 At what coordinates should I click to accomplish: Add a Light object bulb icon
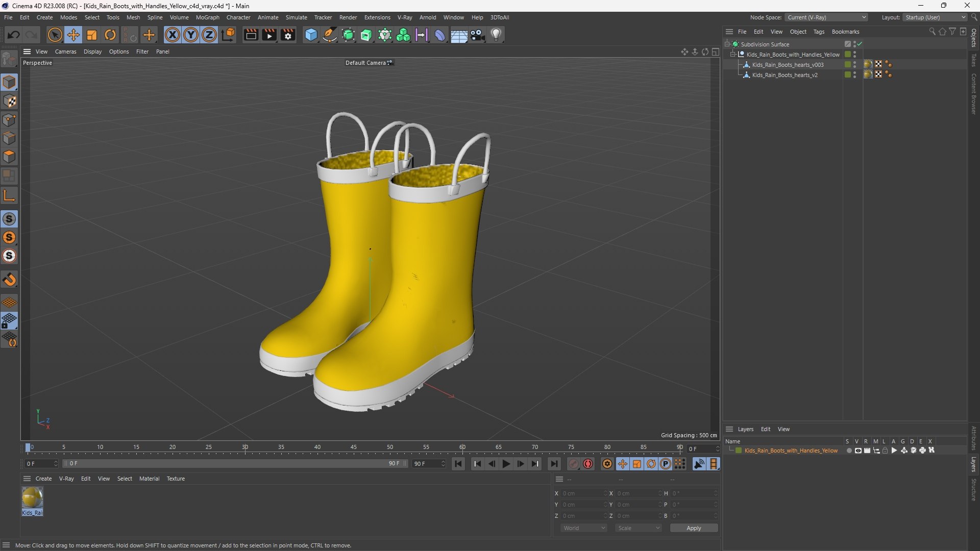[496, 35]
